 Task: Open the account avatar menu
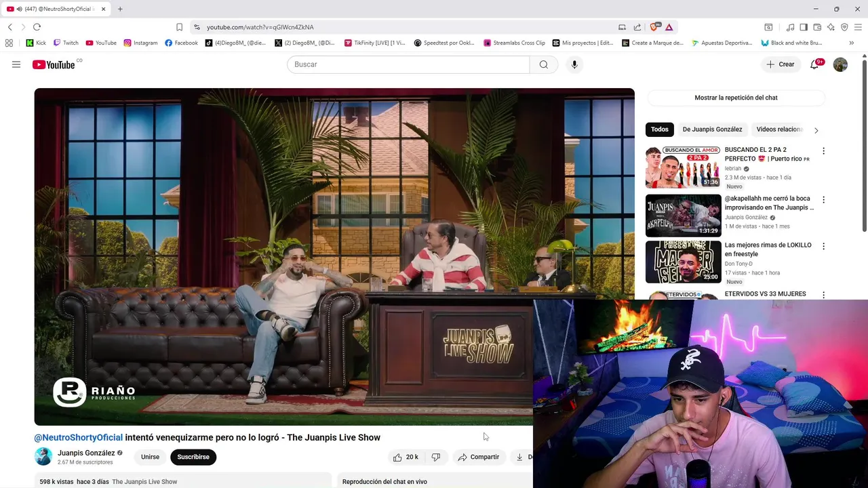click(x=840, y=64)
